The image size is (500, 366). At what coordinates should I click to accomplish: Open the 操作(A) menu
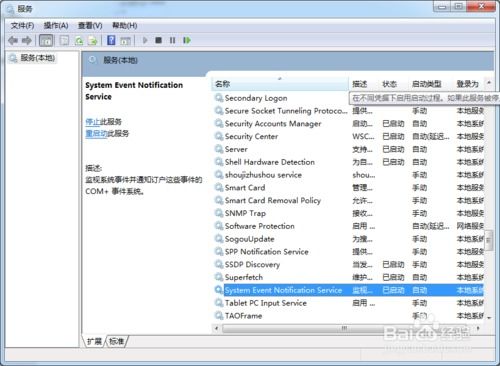[x=56, y=26]
